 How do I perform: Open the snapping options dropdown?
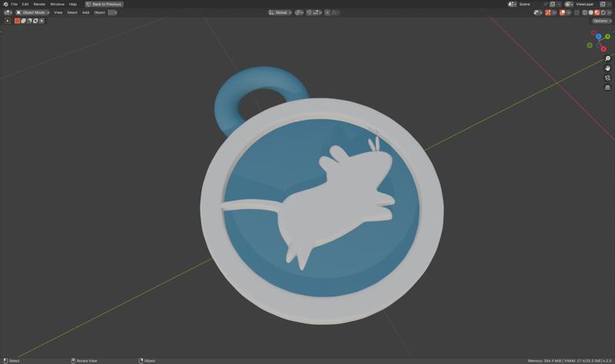[317, 12]
